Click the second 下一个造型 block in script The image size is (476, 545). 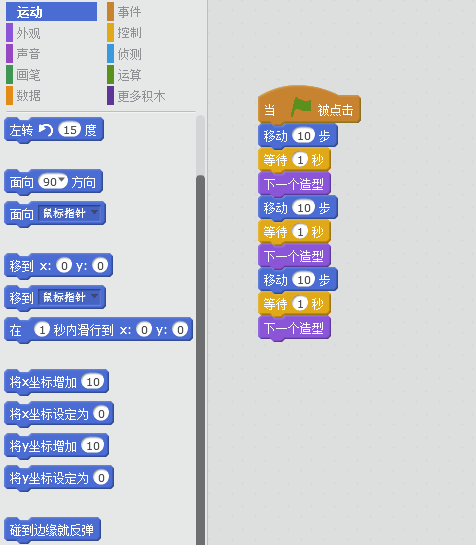(294, 256)
